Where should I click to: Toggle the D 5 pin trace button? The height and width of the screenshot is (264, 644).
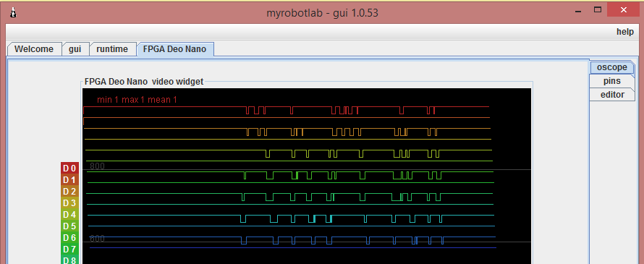coord(69,226)
